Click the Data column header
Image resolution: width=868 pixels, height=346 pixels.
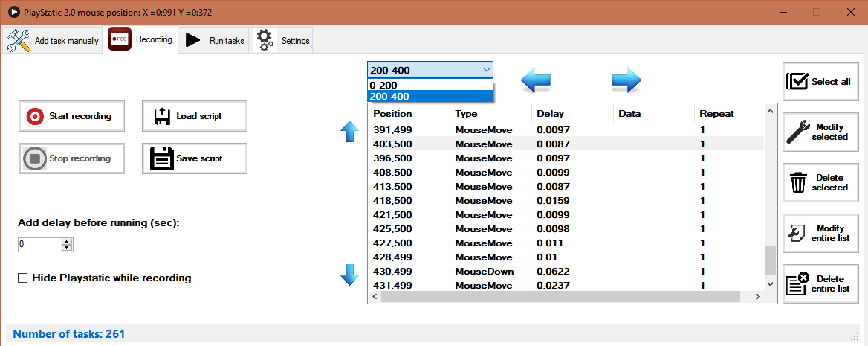(654, 114)
